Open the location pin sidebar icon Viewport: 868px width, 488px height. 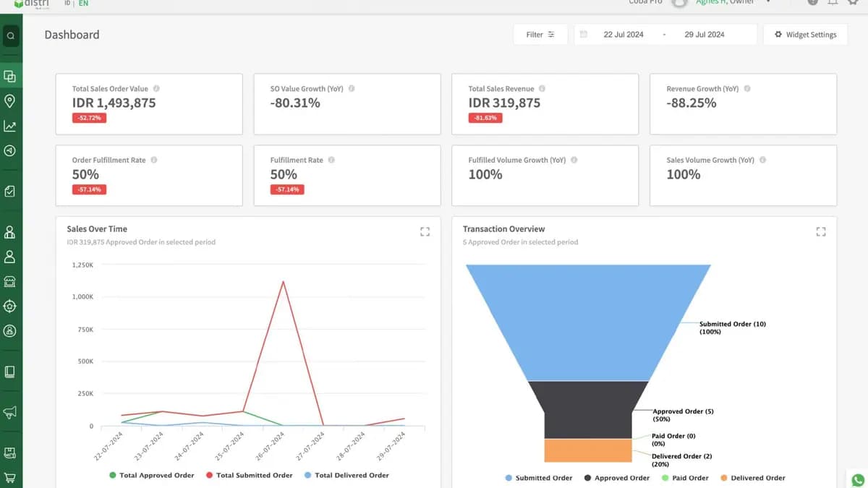click(x=10, y=100)
